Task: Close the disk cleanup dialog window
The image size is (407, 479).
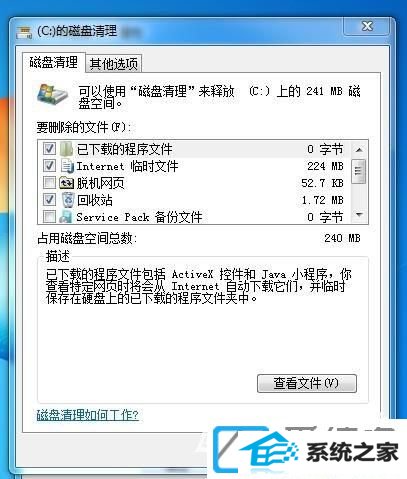Action: pyautogui.click(x=367, y=26)
